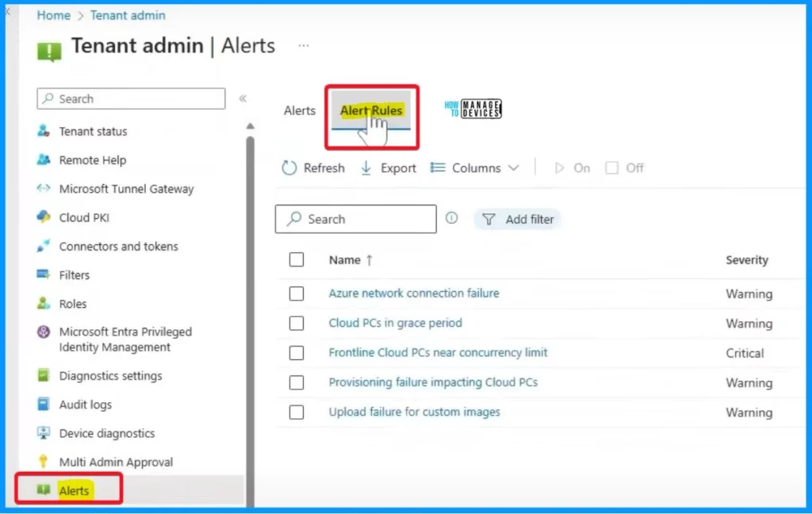
Task: Check the Cloud PCs in grace period row
Action: tap(297, 324)
